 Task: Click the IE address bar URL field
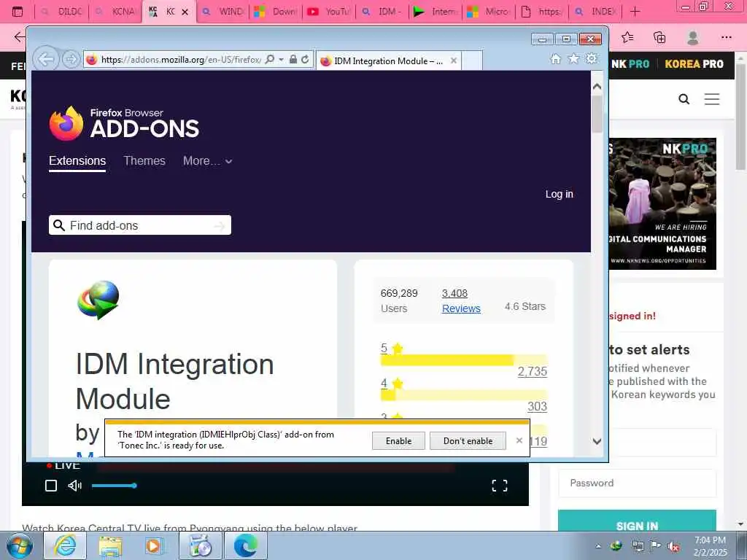180,60
